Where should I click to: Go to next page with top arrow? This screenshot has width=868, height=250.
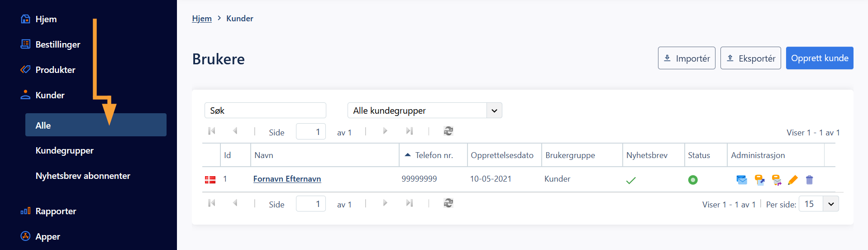(385, 131)
